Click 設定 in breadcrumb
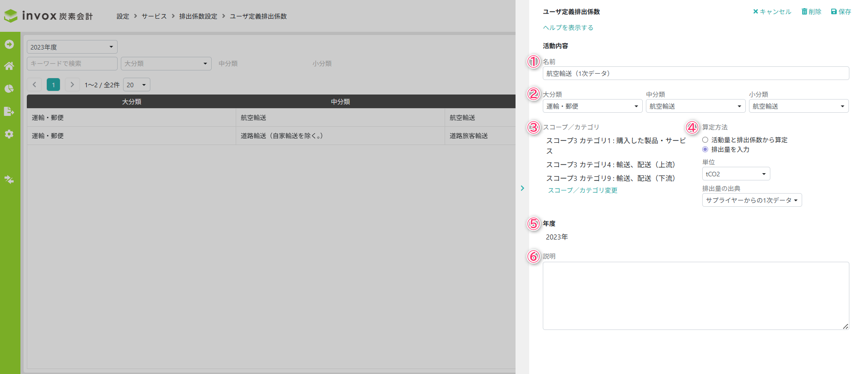Viewport: 868px width, 374px height. click(123, 16)
